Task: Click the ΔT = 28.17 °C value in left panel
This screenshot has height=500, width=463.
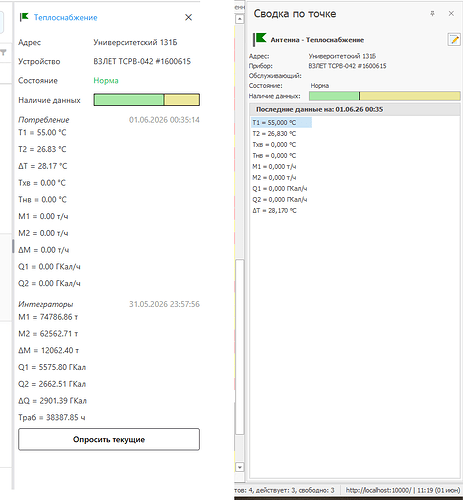Action: point(43,166)
